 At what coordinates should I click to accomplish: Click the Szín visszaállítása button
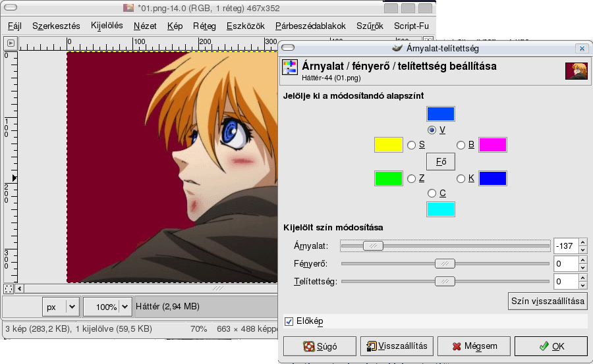(548, 301)
